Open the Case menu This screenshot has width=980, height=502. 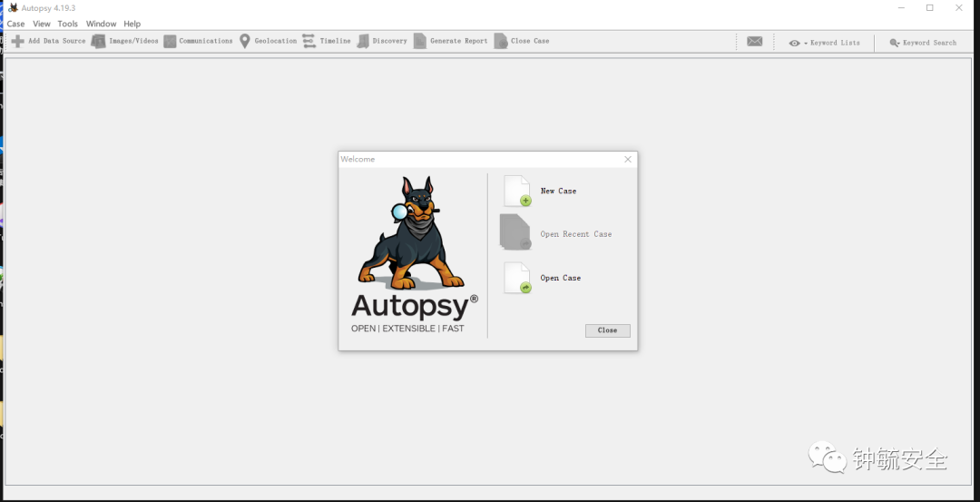point(15,24)
